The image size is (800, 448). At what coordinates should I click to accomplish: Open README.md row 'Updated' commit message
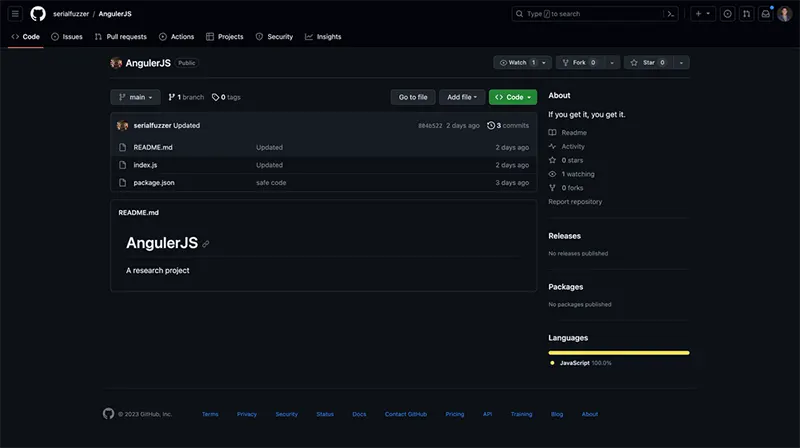coord(269,147)
